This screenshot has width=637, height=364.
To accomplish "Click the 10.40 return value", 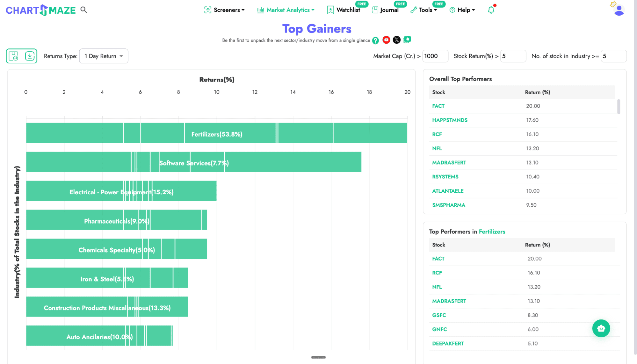I will pyautogui.click(x=532, y=177).
